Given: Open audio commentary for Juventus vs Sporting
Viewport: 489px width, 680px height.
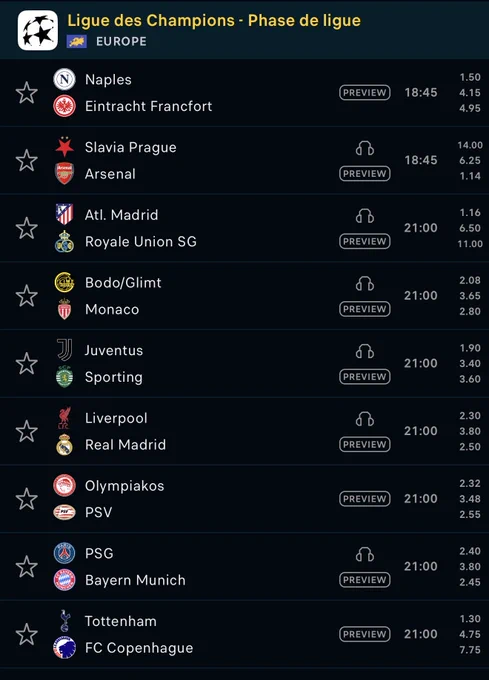Looking at the screenshot, I should click(365, 351).
